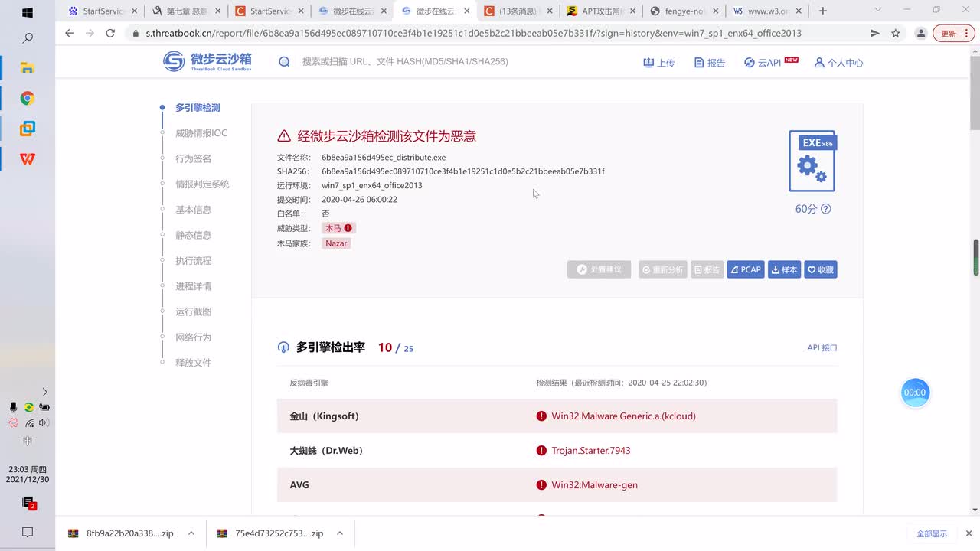Click the browser back arrow

click(x=69, y=34)
